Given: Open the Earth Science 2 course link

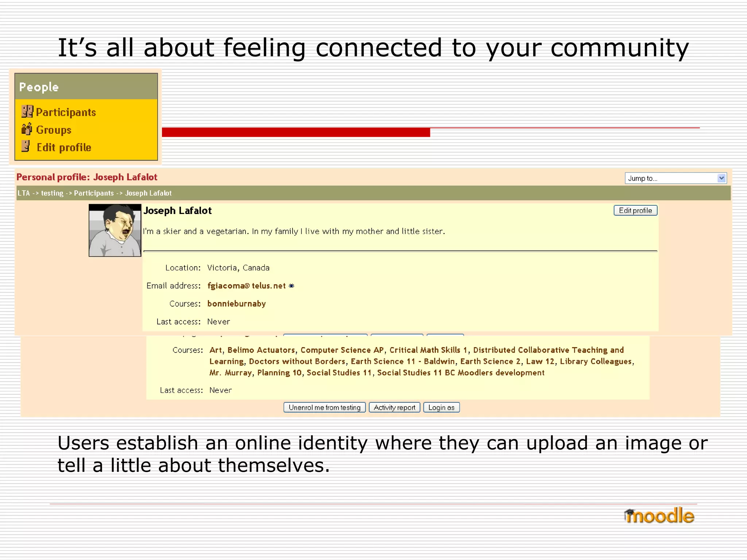Looking at the screenshot, I should (490, 361).
